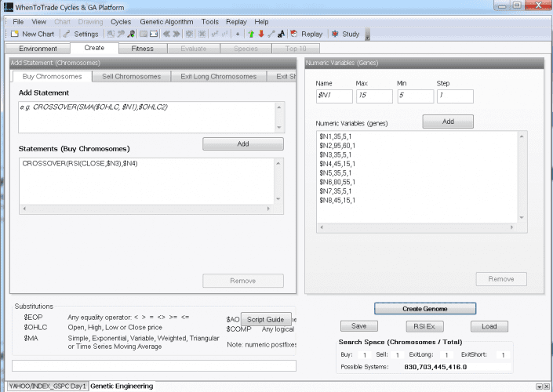
Task: Click the Add Statement text box
Action: tap(147, 117)
